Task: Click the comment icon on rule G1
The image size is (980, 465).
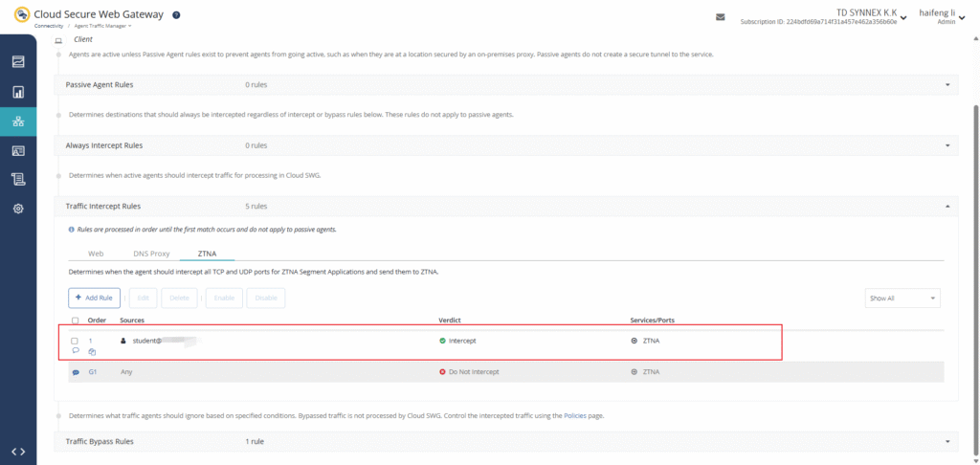Action: pyautogui.click(x=76, y=371)
